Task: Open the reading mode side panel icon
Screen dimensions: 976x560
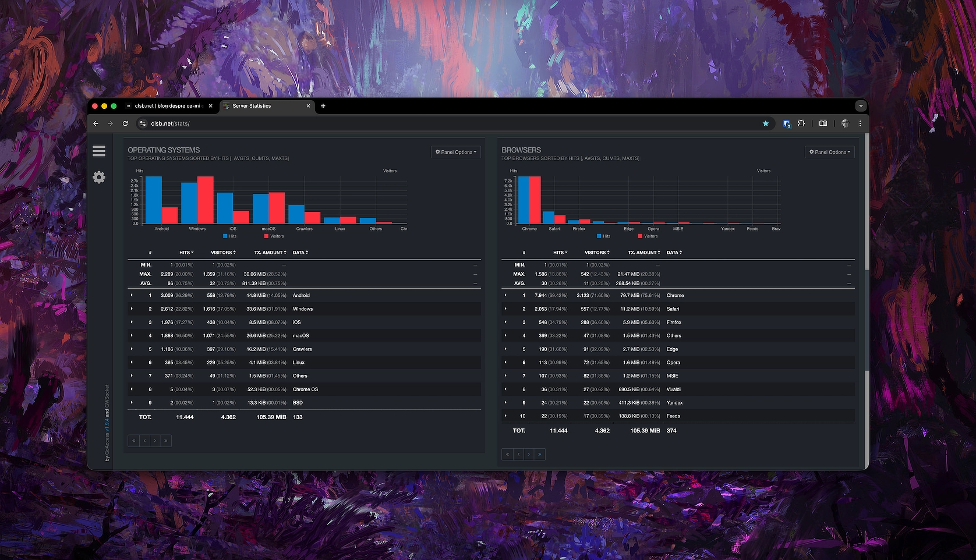Action: 823,123
